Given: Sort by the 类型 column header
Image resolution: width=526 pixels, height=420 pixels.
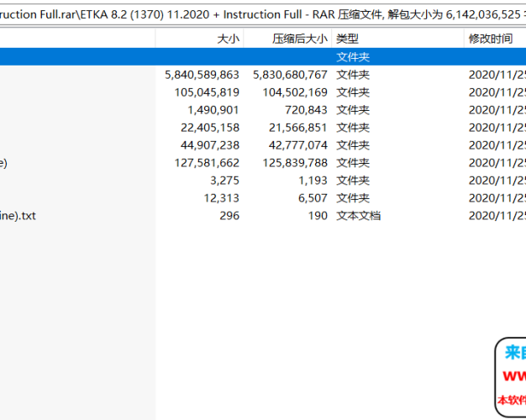Looking at the screenshot, I should point(397,39).
